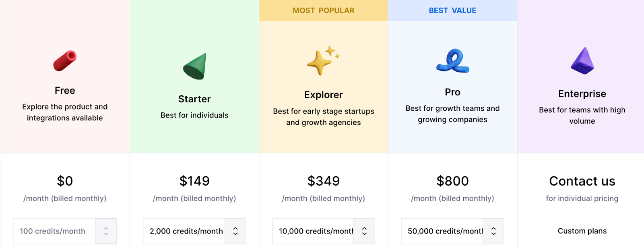Click the green cone Starter plan icon
Image resolution: width=644 pixels, height=248 pixels.
click(195, 66)
